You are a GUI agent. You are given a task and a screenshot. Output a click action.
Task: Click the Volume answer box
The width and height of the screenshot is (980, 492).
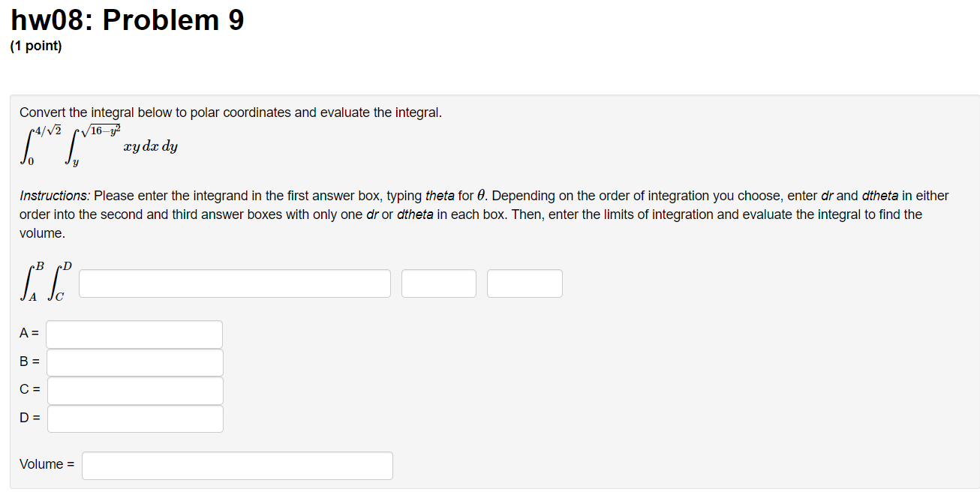[237, 465]
